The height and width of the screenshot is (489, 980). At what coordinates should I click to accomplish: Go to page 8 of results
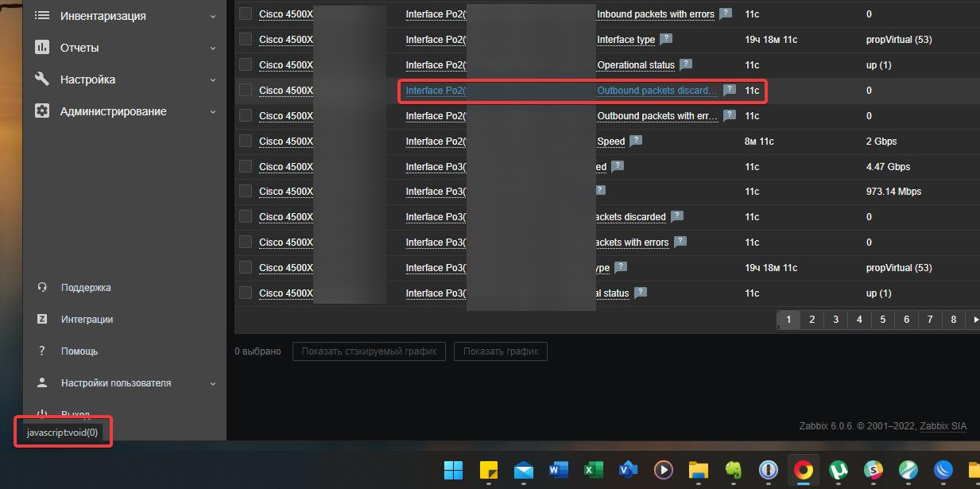(954, 320)
